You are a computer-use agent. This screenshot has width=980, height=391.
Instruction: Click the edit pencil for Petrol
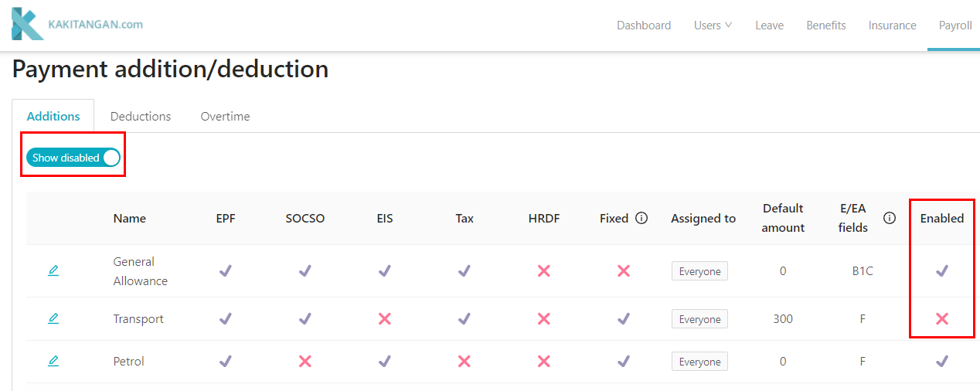[x=53, y=361]
